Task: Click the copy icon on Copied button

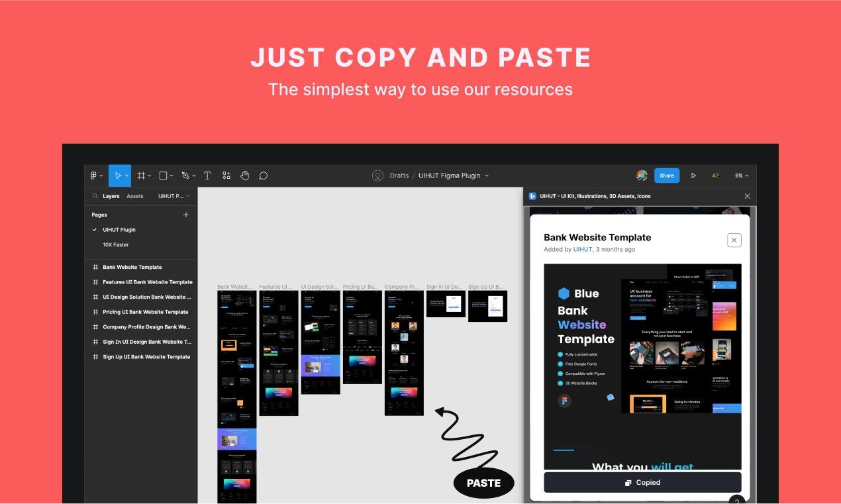Action: [x=628, y=483]
